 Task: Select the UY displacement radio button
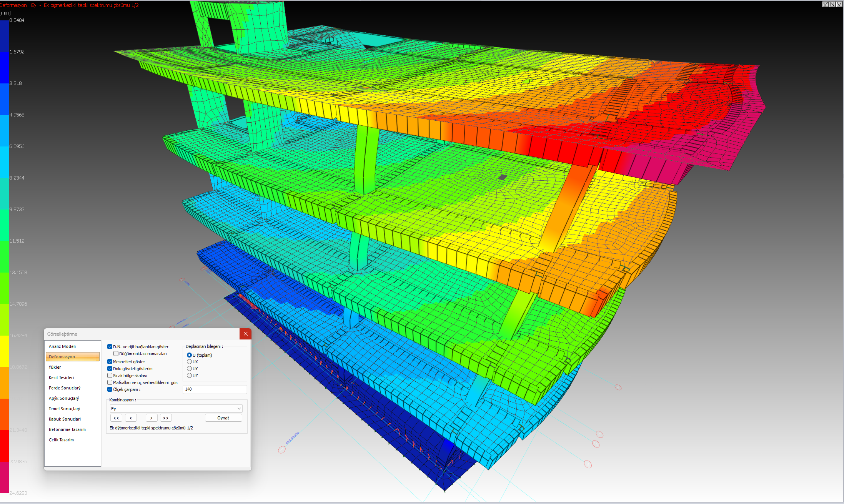189,369
